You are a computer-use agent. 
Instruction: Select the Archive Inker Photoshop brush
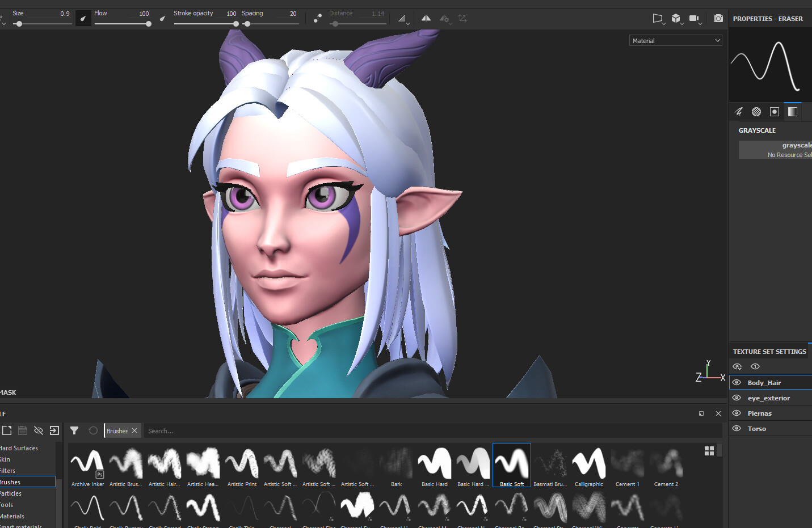point(87,465)
